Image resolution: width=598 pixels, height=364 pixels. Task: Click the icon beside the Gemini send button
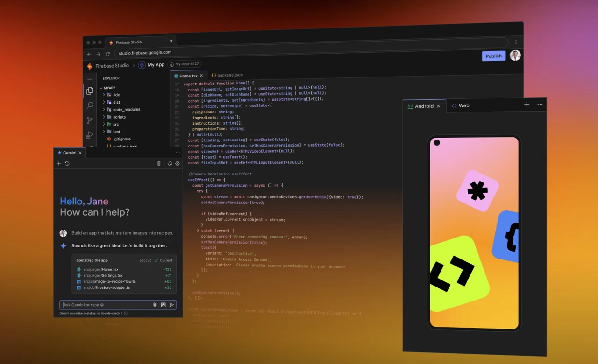pos(164,305)
